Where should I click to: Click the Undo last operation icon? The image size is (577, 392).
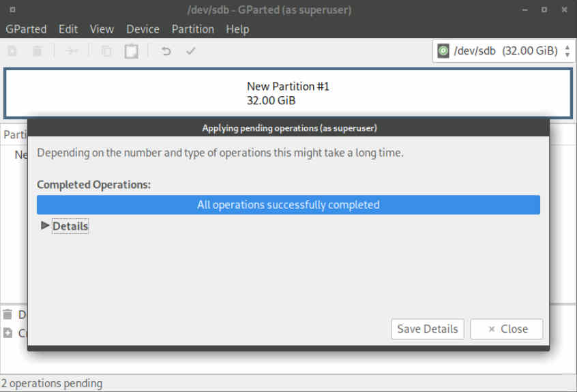tap(166, 50)
